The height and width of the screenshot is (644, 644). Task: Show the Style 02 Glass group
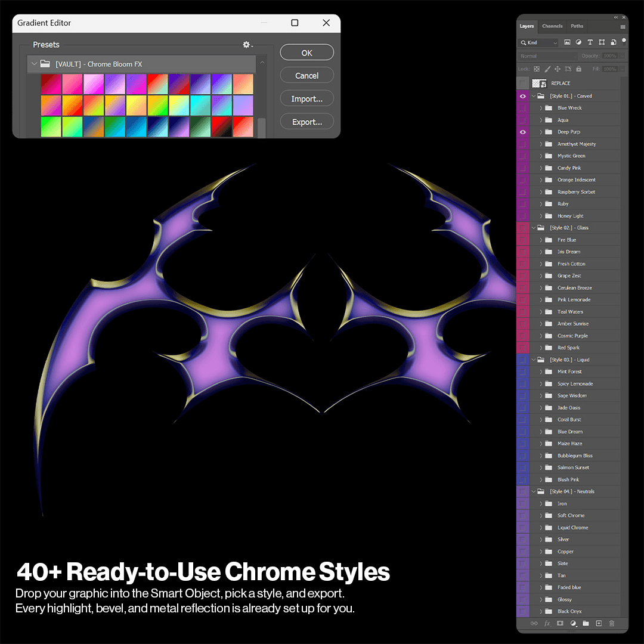[523, 228]
